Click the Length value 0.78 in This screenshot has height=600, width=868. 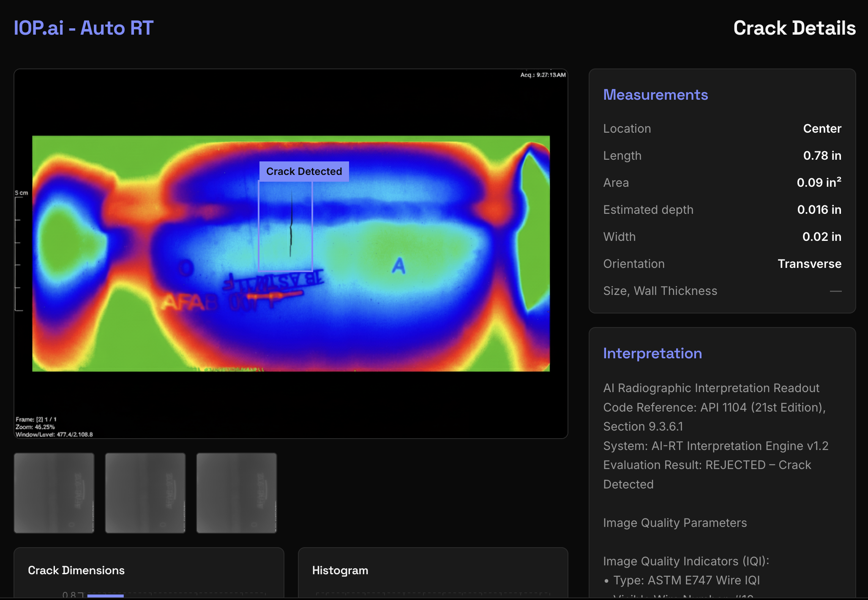(822, 155)
